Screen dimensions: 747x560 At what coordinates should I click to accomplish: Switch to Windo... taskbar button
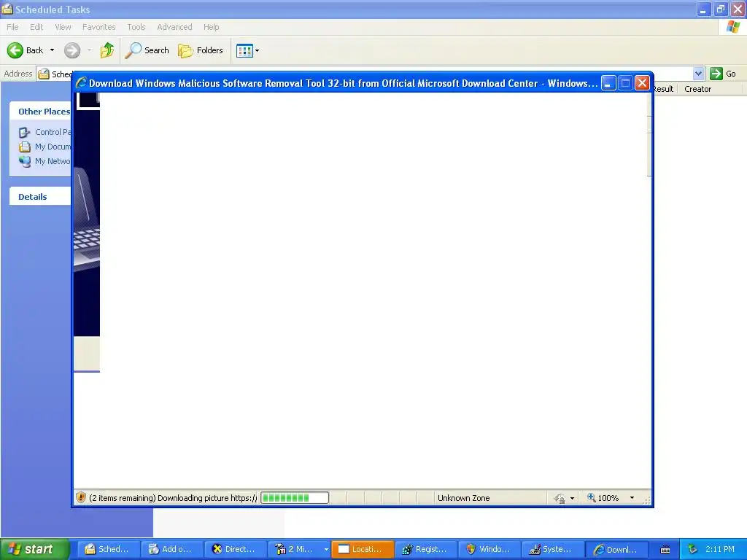[489, 549]
